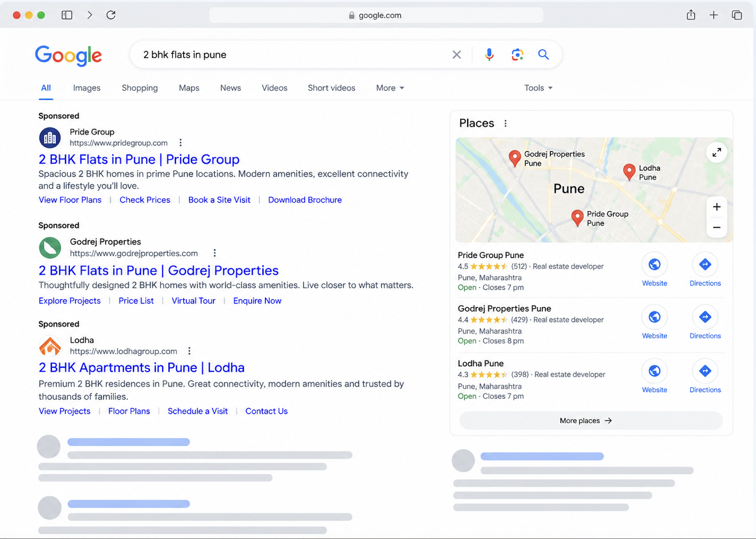Reload the page
Viewport: 756px width, 539px height.
click(x=111, y=15)
